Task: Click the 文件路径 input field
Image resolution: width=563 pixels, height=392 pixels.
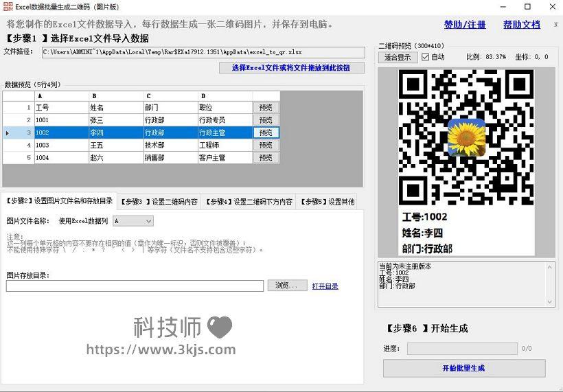Action: point(203,52)
